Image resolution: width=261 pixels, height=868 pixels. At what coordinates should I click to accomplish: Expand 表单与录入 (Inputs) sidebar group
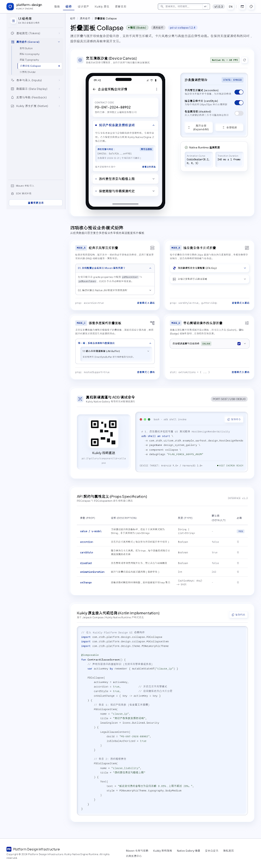[x=36, y=80]
